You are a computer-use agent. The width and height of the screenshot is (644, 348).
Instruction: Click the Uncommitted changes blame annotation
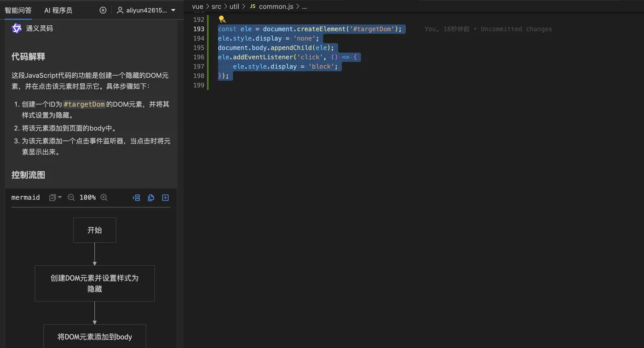click(516, 29)
